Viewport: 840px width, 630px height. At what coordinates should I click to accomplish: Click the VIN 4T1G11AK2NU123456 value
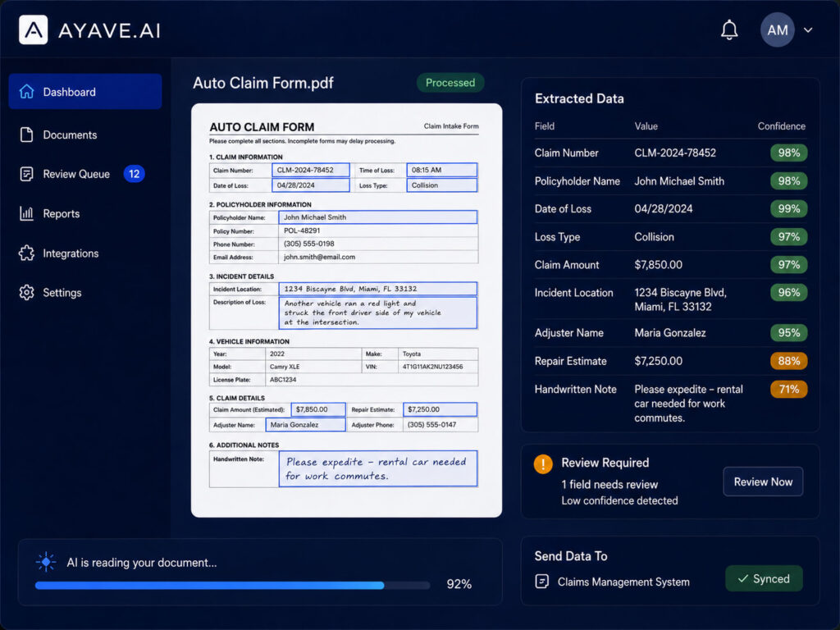432,367
